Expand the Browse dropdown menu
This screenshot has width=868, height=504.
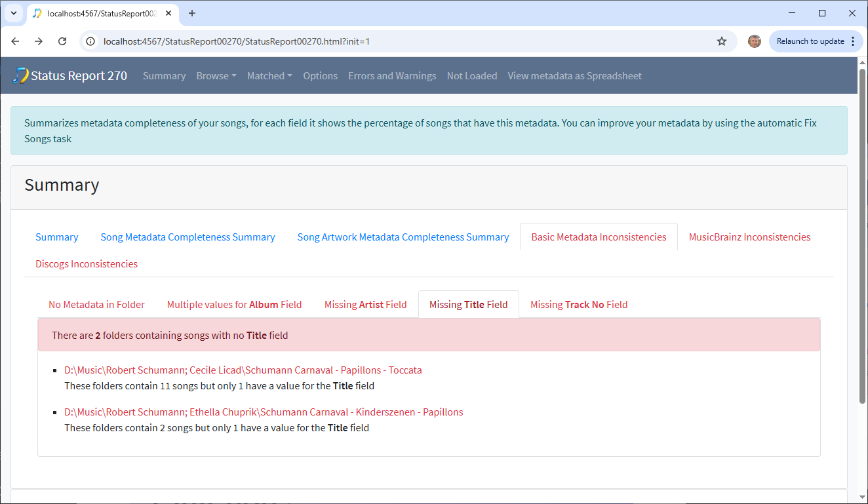point(216,76)
